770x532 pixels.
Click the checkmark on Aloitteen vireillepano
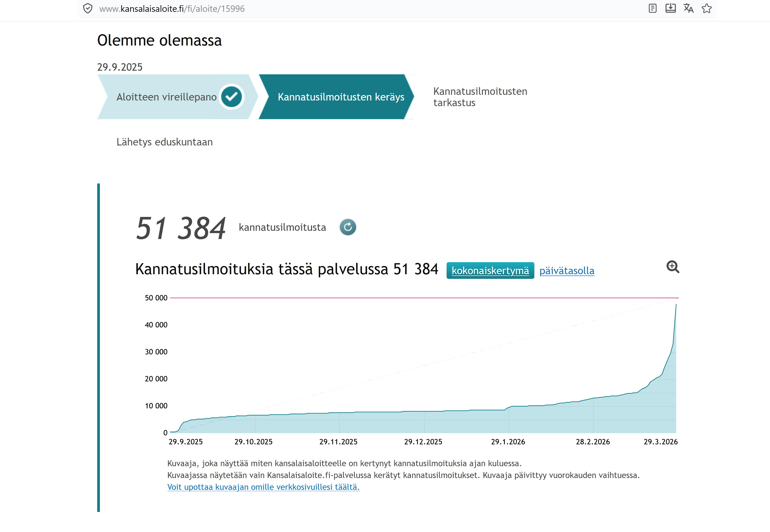click(x=231, y=97)
